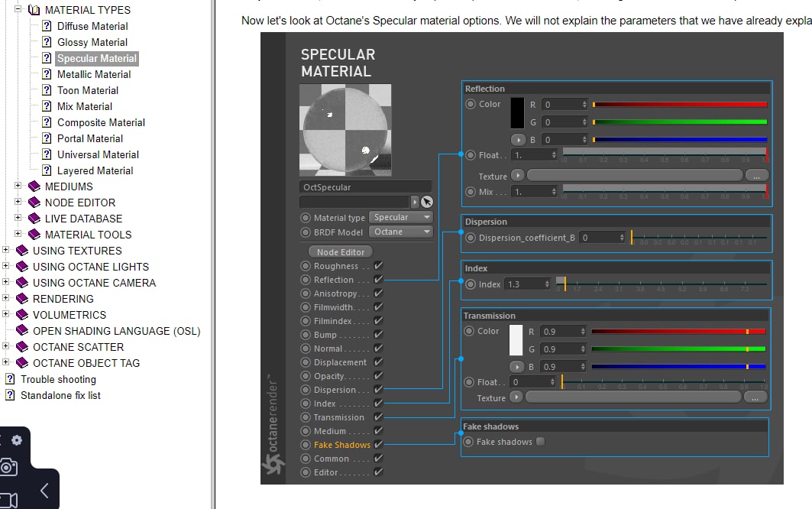The width and height of the screenshot is (812, 509).
Task: Click the book icon beside OPEN SHADING LANGUAGE (OSL)
Action: pos(22,331)
